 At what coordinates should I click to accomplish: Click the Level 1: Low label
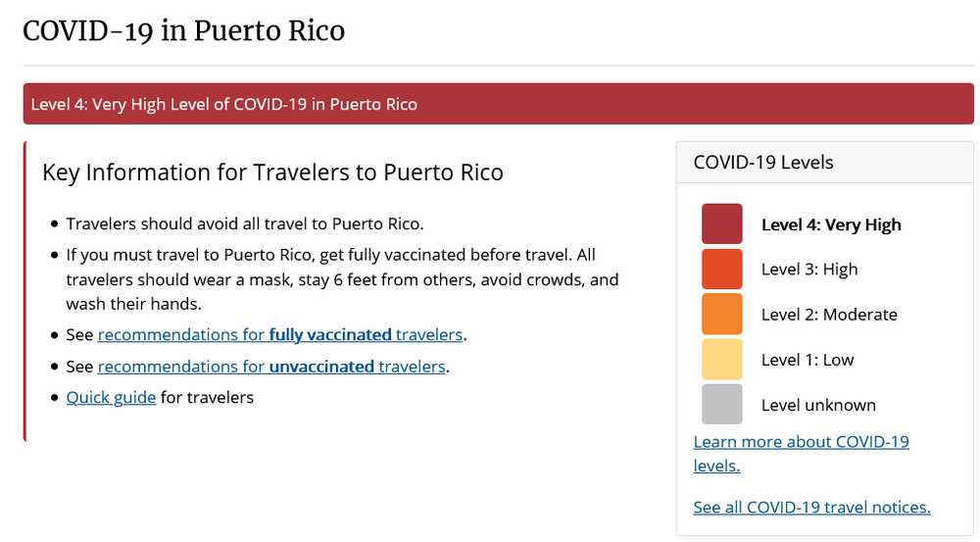pos(808,360)
